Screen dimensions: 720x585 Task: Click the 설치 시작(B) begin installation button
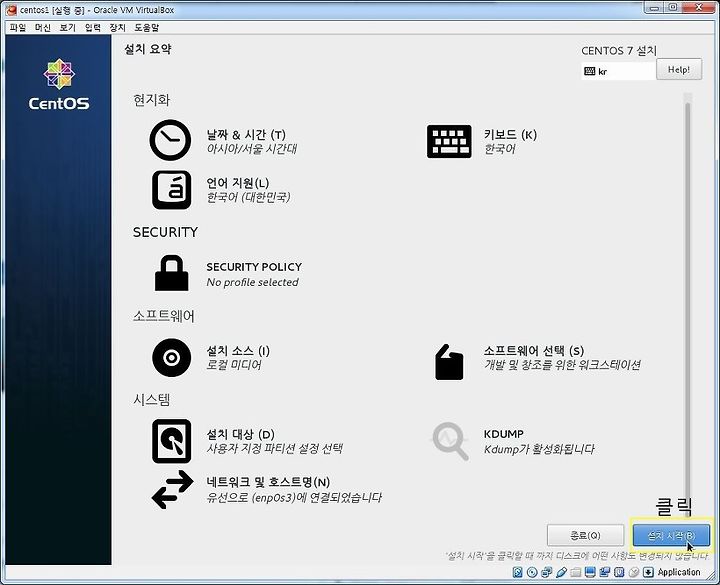point(671,535)
